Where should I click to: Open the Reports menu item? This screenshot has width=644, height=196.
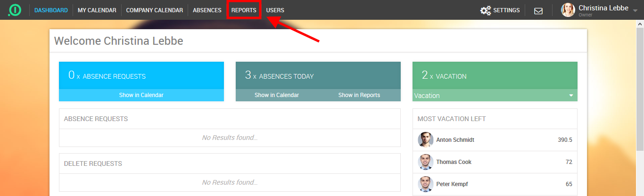coord(244,10)
